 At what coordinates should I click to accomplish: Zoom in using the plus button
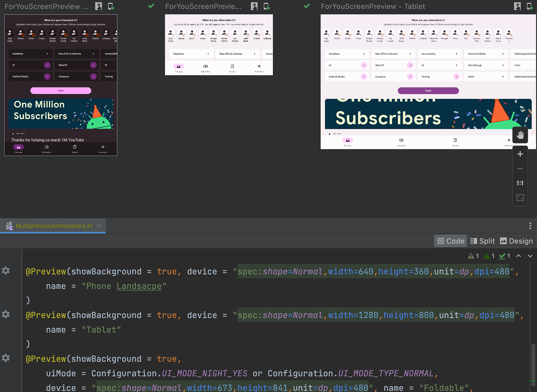click(520, 154)
